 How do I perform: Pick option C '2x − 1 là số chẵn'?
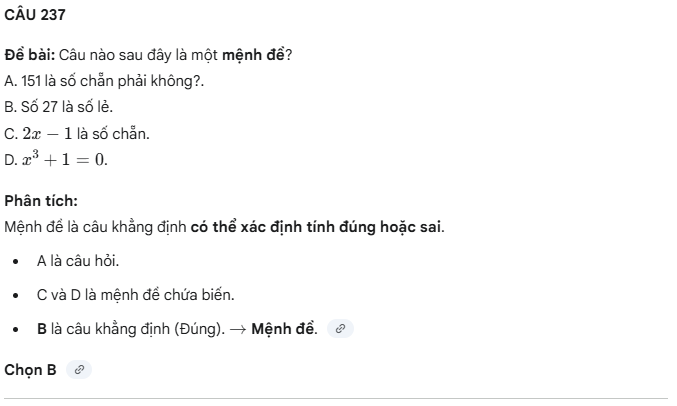(x=77, y=133)
